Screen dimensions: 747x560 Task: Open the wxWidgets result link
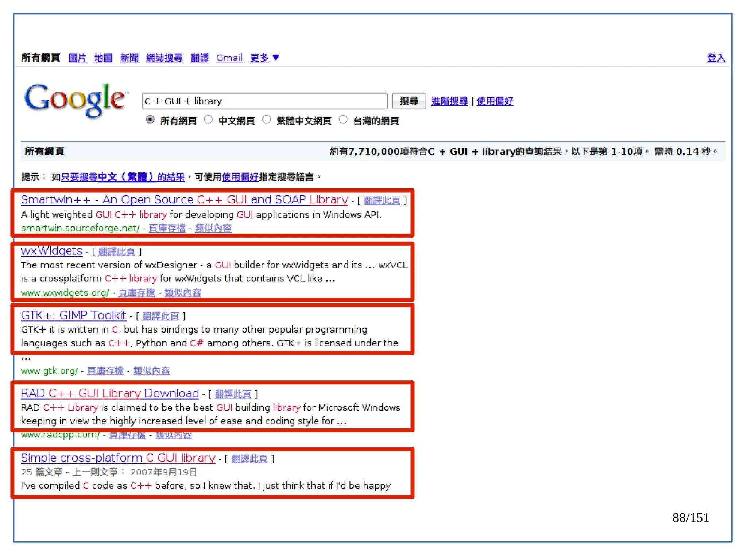click(51, 251)
